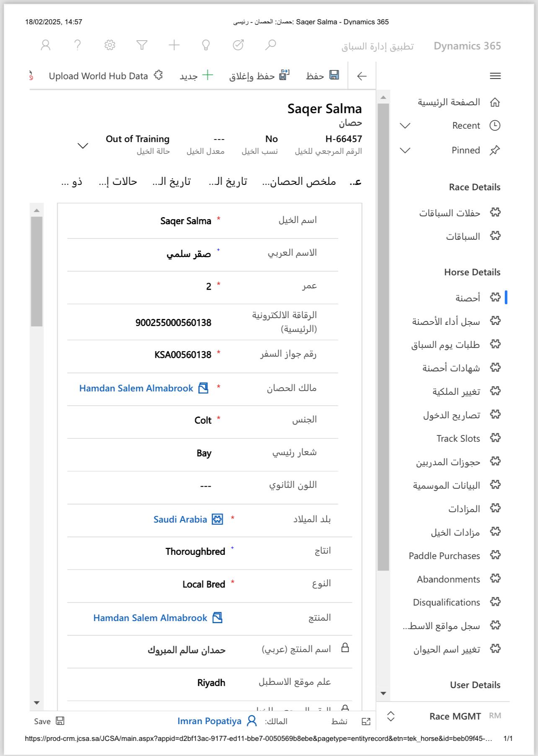
Task: Click the search magnifier icon
Action: coord(271,45)
